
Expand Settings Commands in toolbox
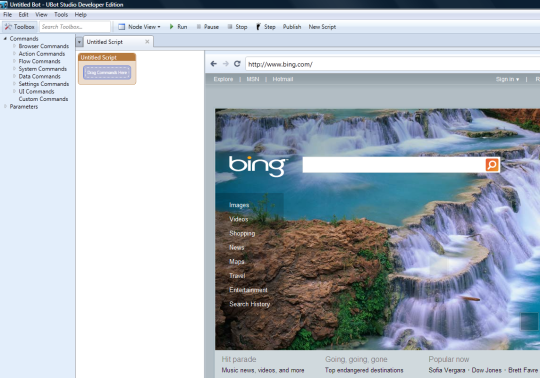point(14,84)
